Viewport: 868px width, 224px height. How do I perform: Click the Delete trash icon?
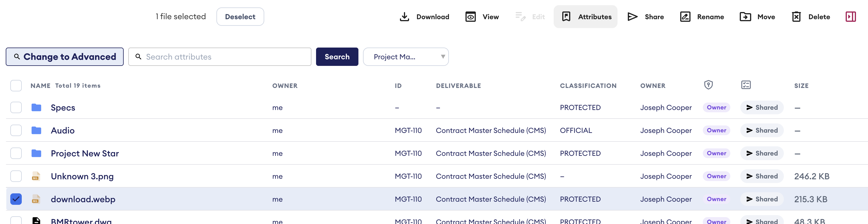796,17
